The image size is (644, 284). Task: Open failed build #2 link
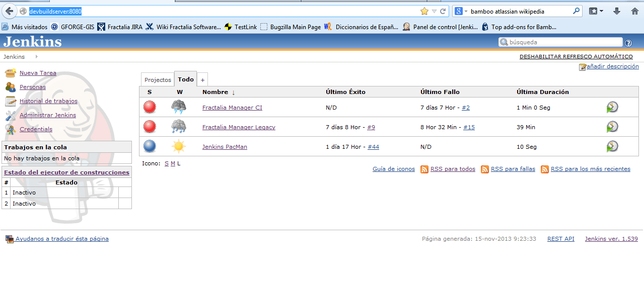tap(466, 108)
